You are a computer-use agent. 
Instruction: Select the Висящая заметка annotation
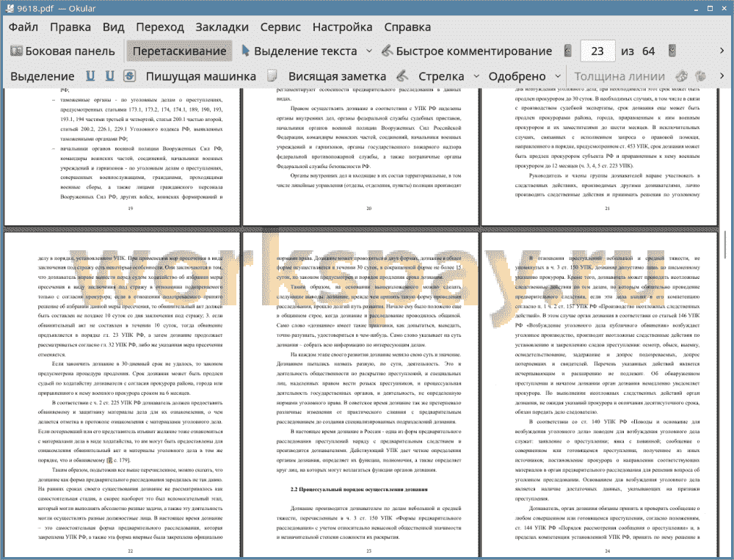[x=337, y=76]
